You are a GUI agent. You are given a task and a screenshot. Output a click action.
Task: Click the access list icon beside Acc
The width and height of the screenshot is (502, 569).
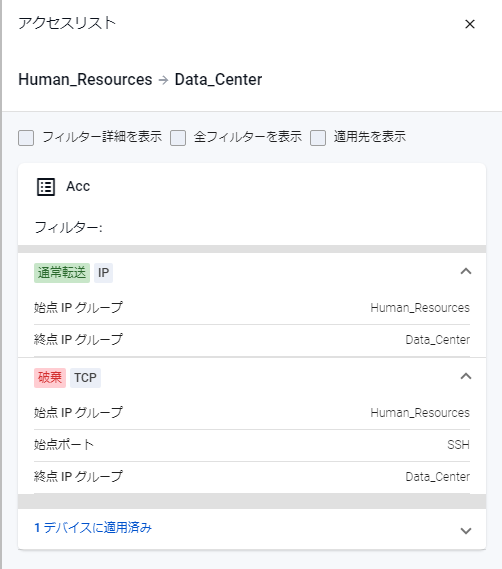46,187
